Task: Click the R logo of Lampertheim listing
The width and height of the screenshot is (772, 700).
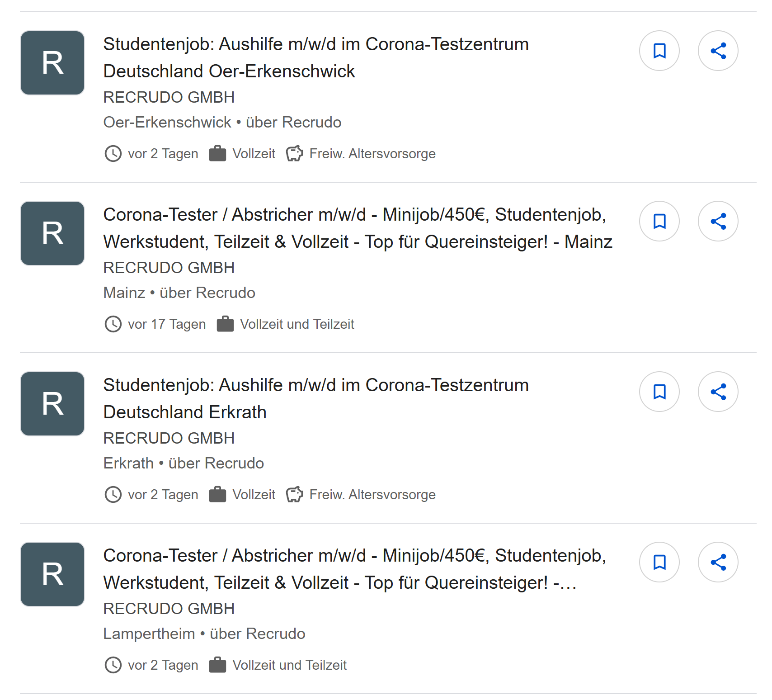Action: click(52, 574)
